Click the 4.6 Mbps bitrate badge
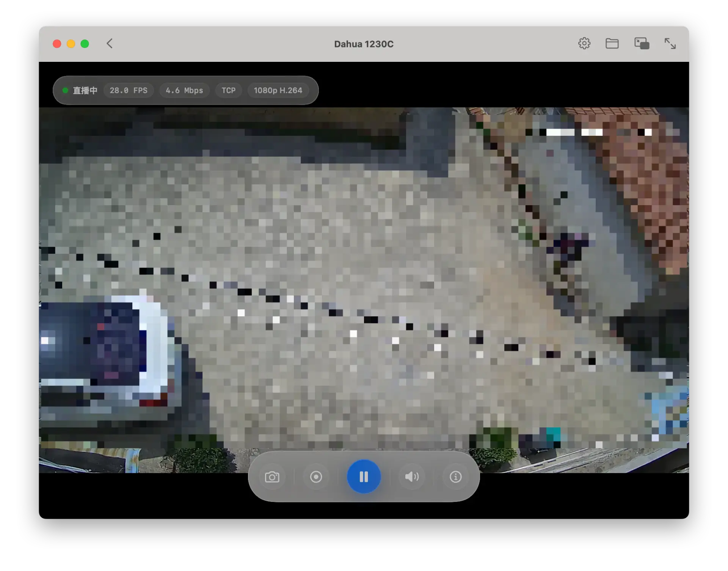 [184, 90]
